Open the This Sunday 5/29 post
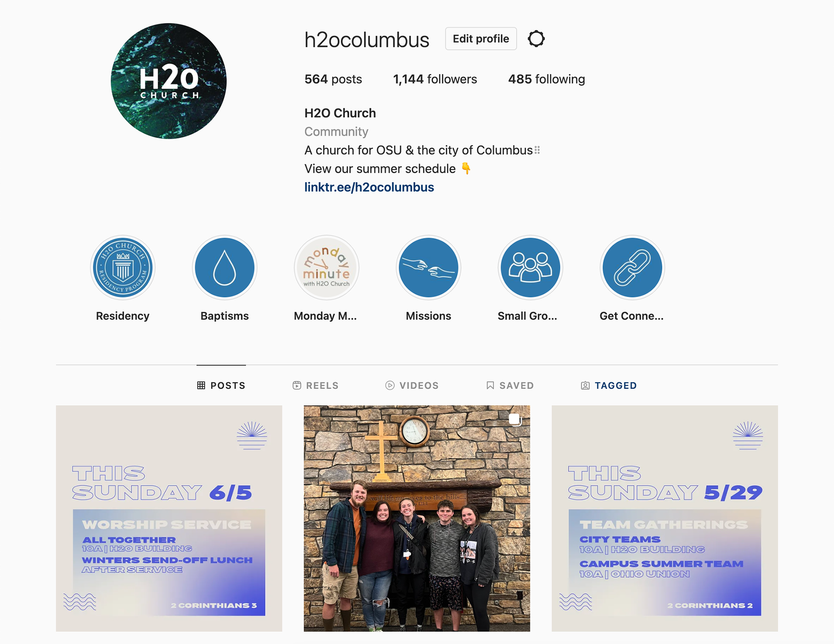This screenshot has width=834, height=644. point(665,519)
